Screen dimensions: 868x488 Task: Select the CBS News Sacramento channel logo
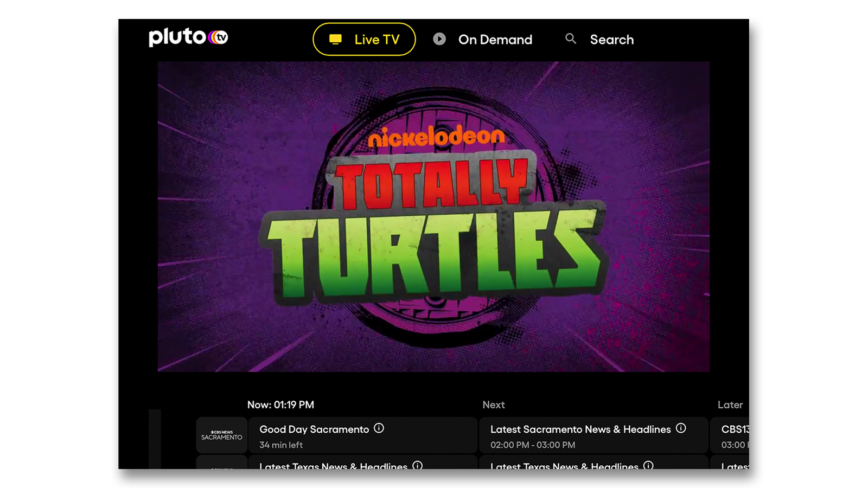point(221,435)
